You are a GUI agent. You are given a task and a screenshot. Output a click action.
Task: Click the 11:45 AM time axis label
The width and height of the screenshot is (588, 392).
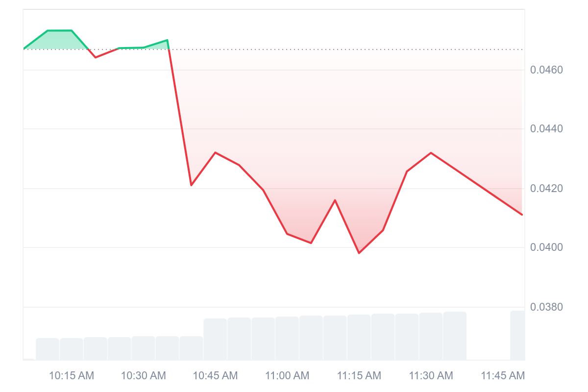503,376
